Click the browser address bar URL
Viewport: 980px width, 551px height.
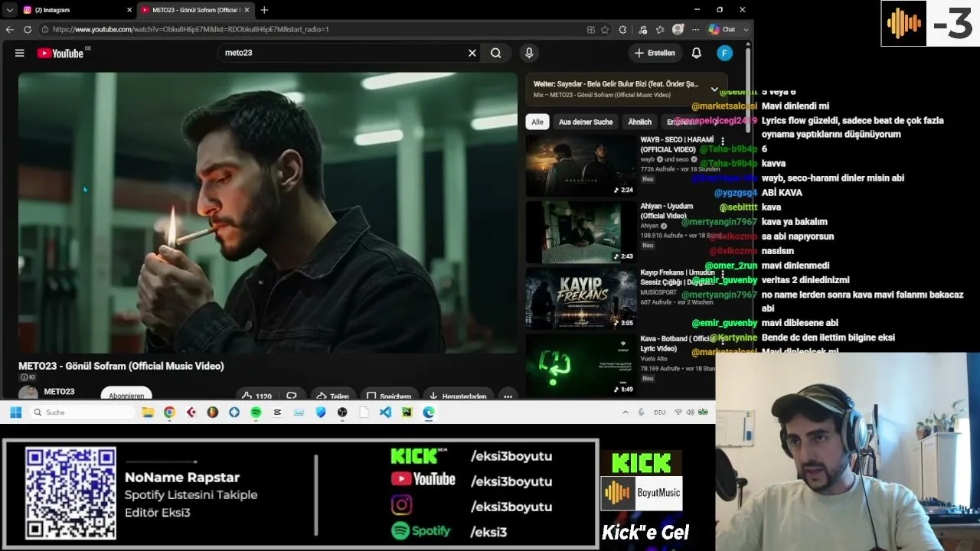(191, 29)
